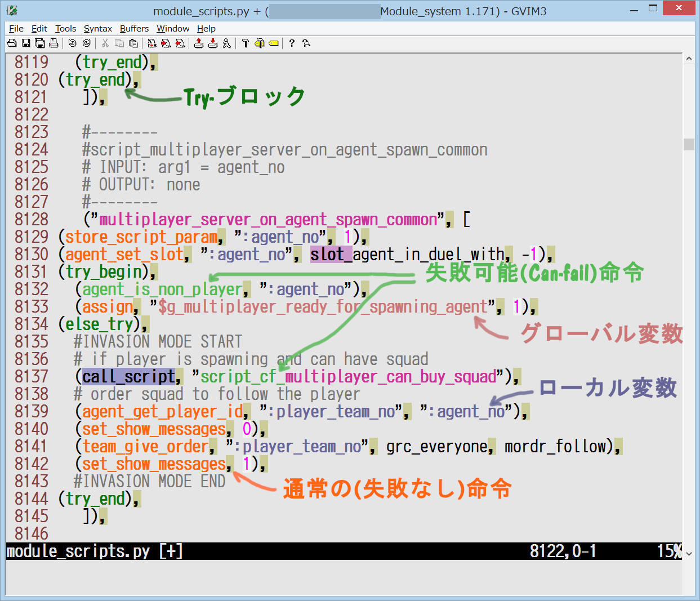Print the file using the printer icon
Viewport: 700px width, 601px height.
(x=53, y=43)
